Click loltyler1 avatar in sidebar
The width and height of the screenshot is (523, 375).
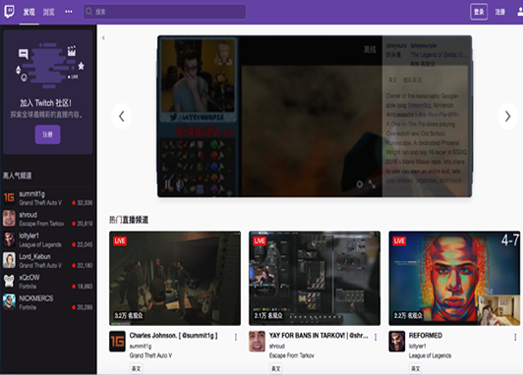(x=9, y=240)
